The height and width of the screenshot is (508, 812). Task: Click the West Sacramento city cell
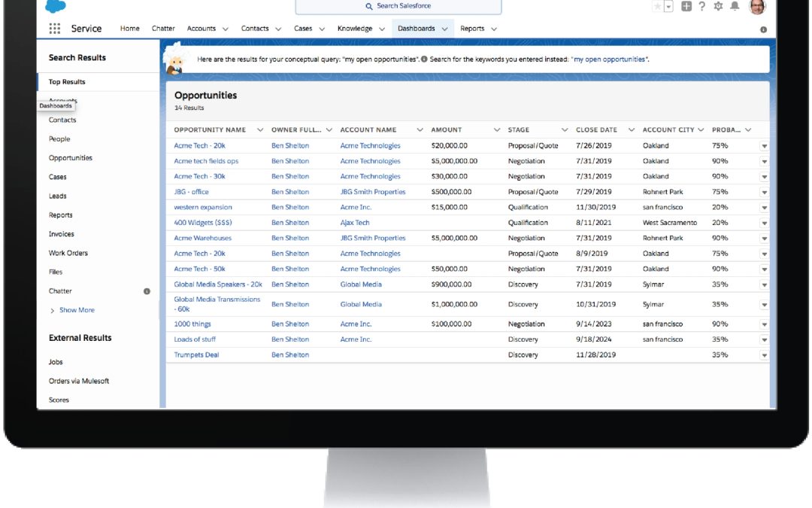(x=670, y=222)
